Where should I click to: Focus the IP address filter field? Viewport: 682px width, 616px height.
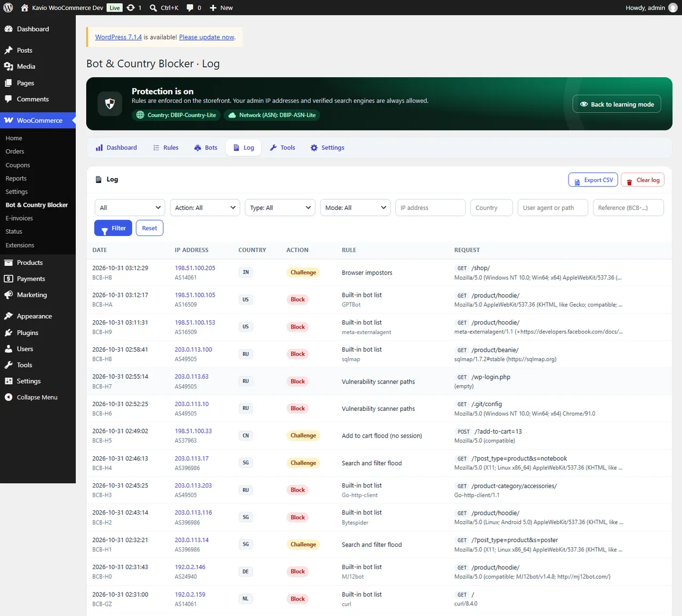[431, 208]
